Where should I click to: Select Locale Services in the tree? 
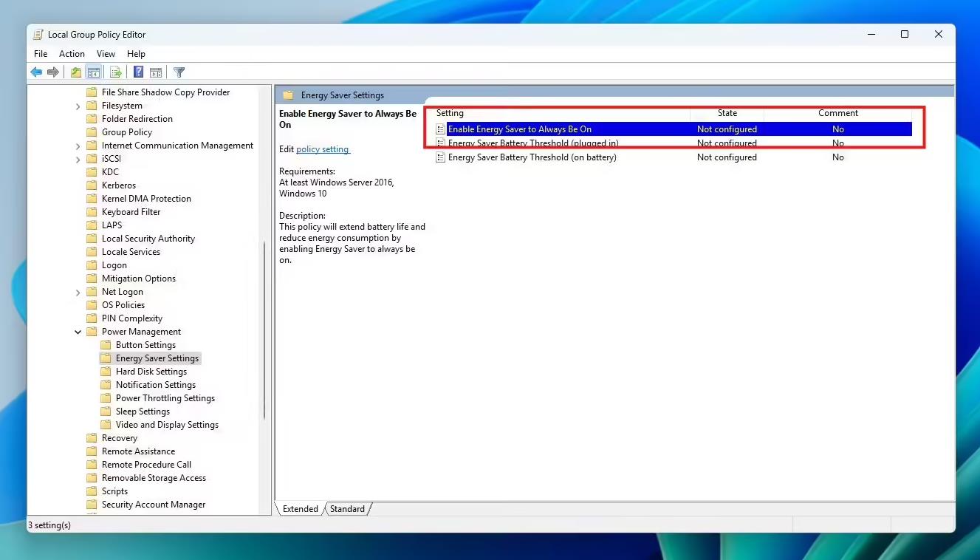tap(131, 252)
